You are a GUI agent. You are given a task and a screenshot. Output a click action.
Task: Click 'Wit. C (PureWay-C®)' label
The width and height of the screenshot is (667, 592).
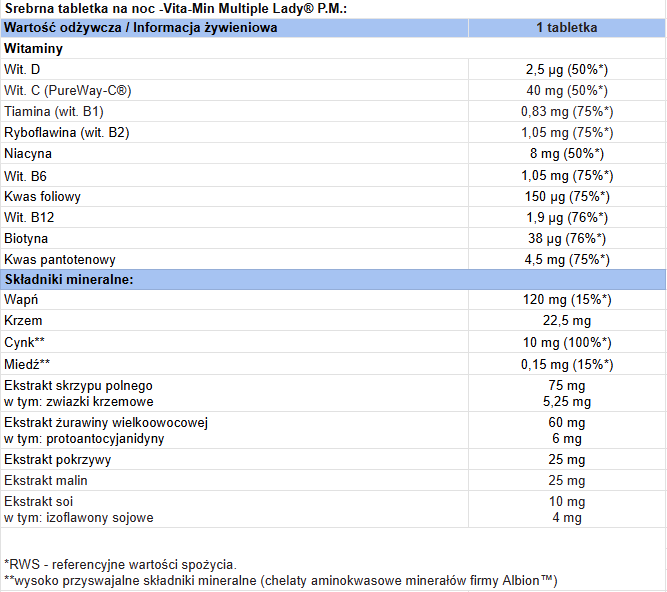click(x=68, y=91)
